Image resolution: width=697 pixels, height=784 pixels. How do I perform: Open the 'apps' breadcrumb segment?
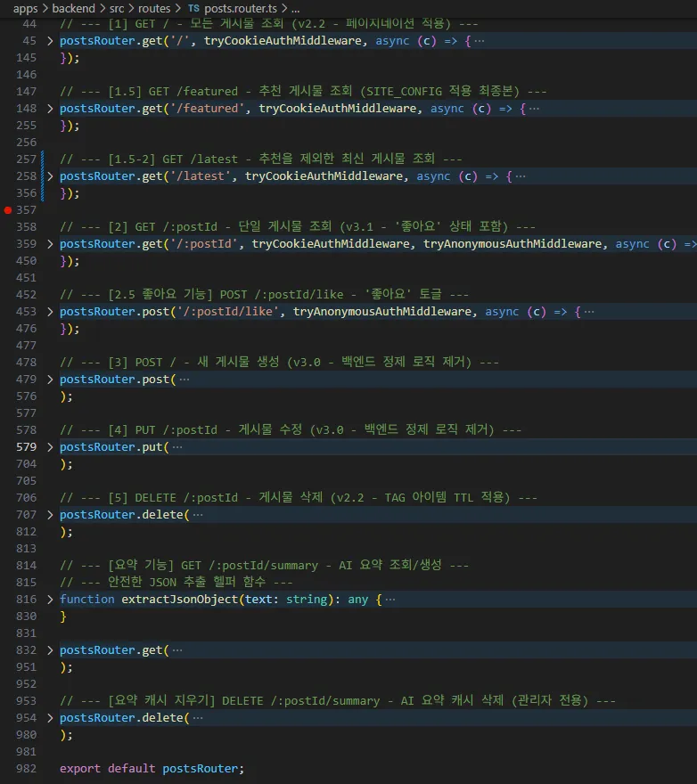coord(26,9)
